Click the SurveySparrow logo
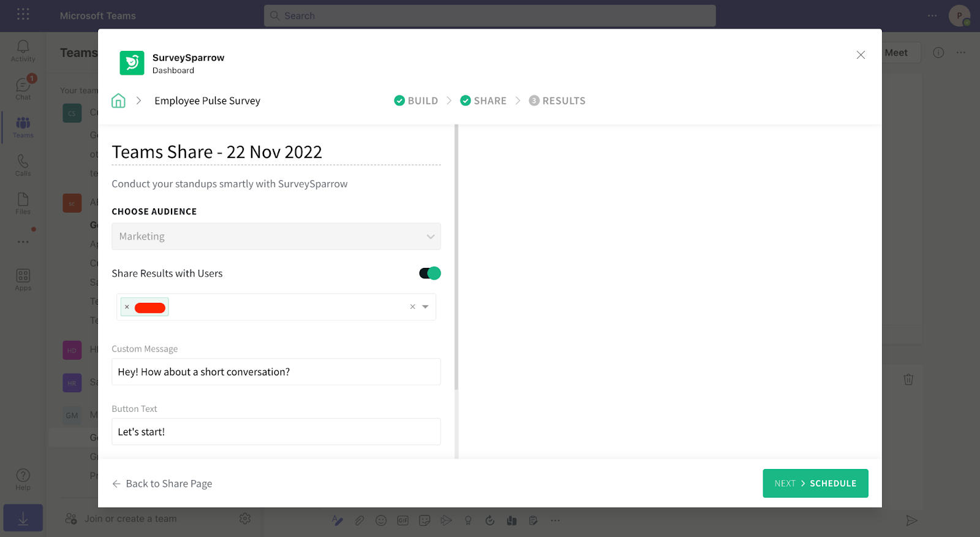This screenshot has height=537, width=980. (132, 63)
